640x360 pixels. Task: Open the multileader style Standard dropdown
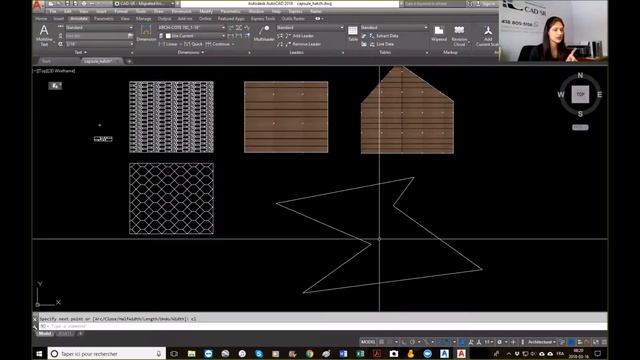[310, 28]
